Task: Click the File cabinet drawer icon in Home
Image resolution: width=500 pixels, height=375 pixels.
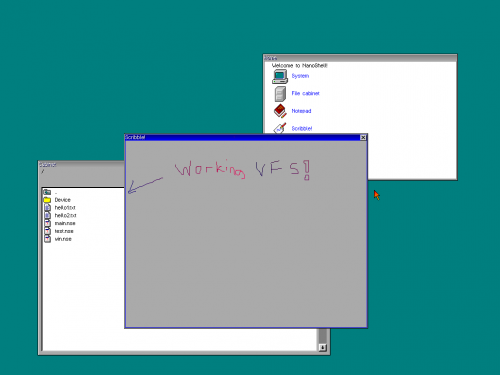Action: point(280,94)
